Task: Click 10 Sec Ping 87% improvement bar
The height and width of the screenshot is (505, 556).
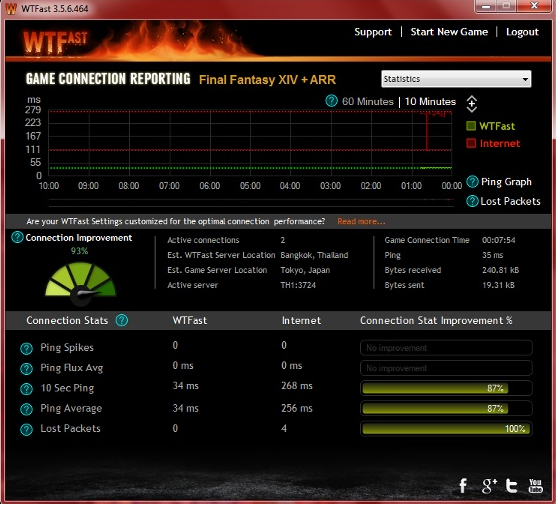Action: coord(446,388)
